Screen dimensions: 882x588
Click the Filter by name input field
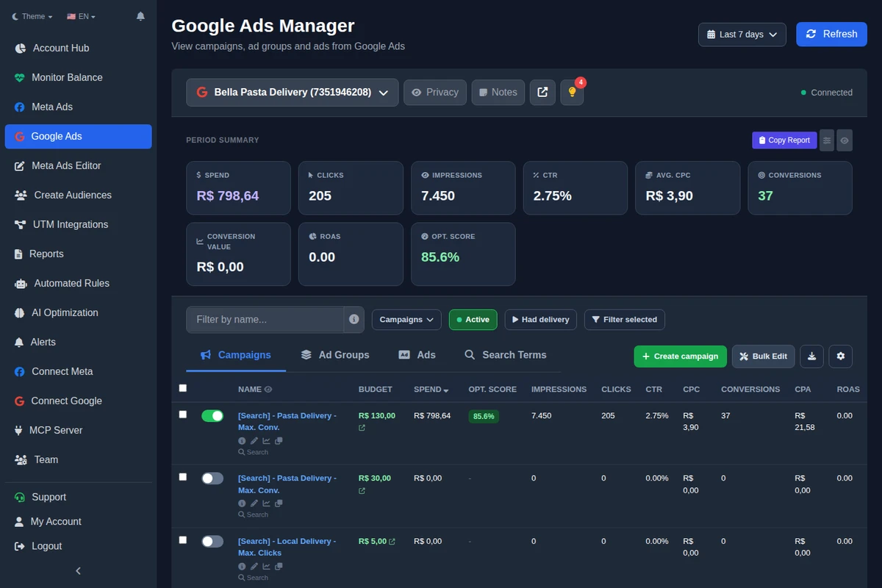265,320
